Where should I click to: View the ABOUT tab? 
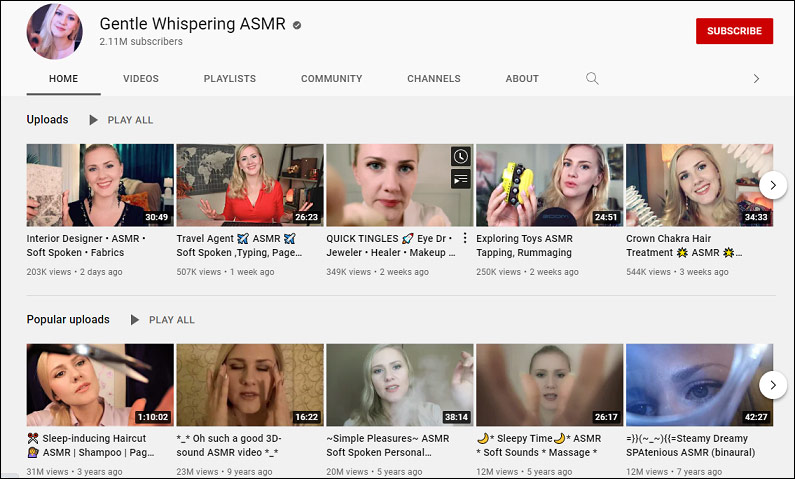coord(522,79)
